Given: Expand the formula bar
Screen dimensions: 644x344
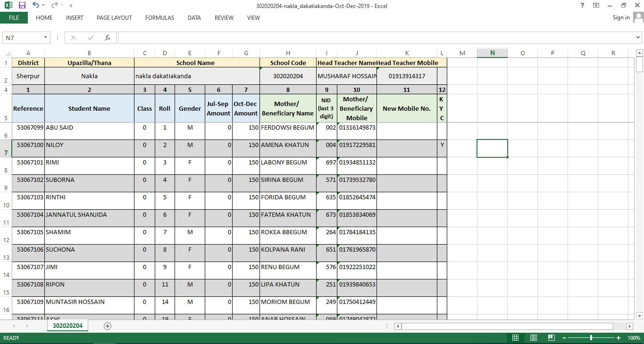Looking at the screenshot, I should coord(638,38).
